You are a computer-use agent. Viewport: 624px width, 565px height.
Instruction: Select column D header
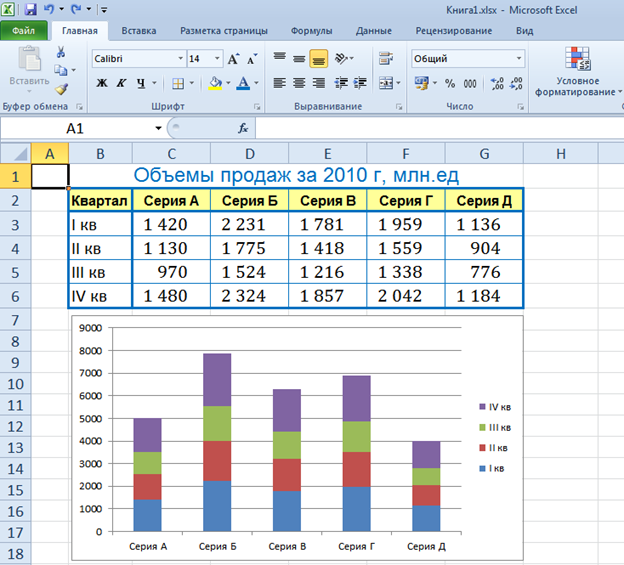pyautogui.click(x=249, y=153)
